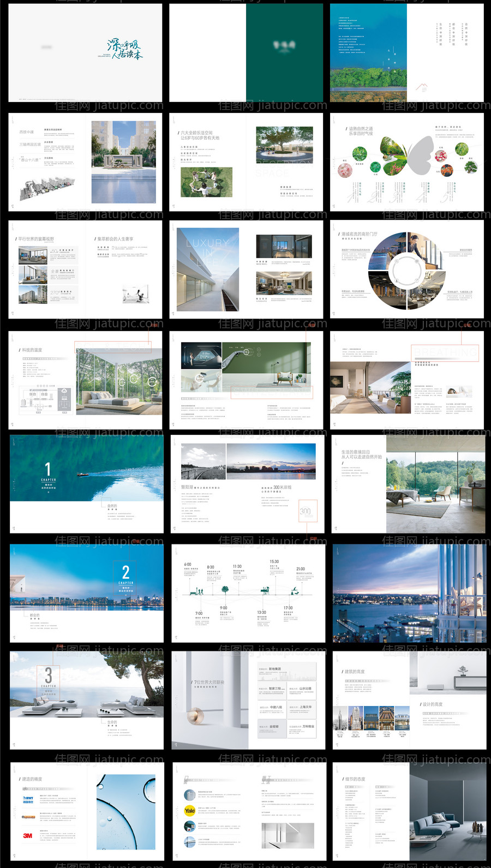Click the LUXURY IN LIFE building image
This screenshot has width=491, height=868.
208,270
